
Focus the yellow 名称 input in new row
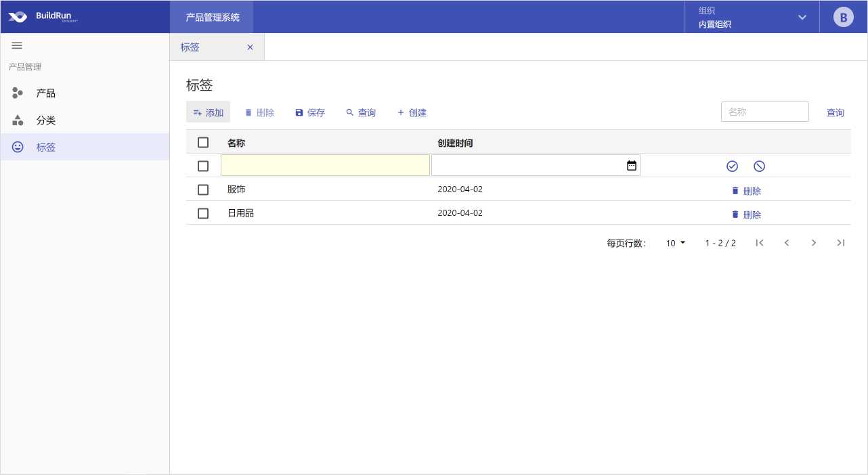coord(325,165)
